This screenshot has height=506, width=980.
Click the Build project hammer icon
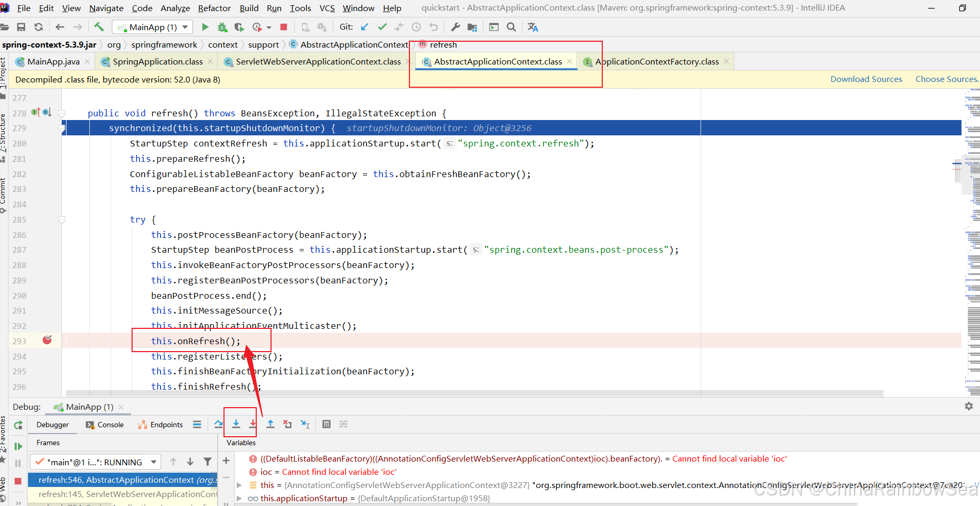(99, 27)
